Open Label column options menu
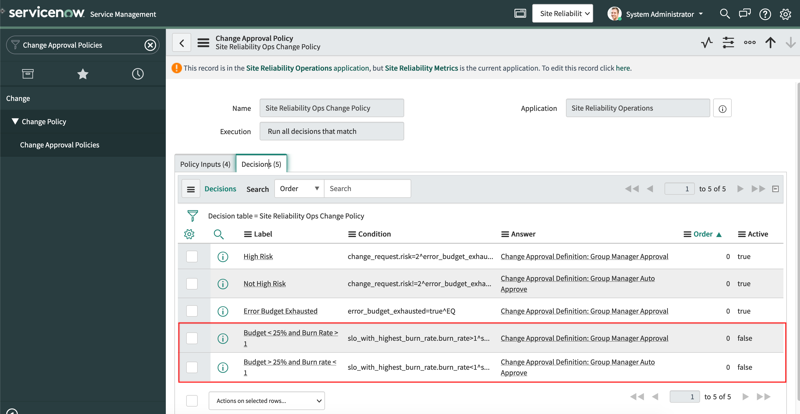Image resolution: width=800 pixels, height=414 pixels. (248, 234)
